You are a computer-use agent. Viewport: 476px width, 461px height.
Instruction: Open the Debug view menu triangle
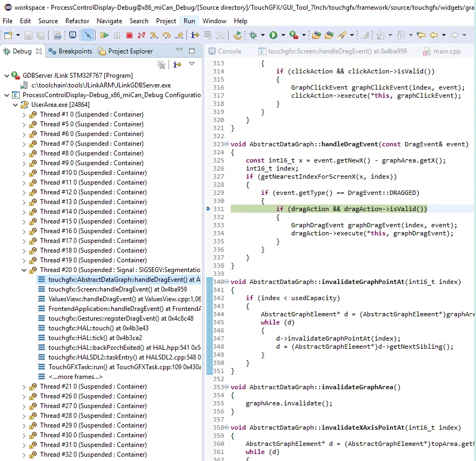coord(192,64)
